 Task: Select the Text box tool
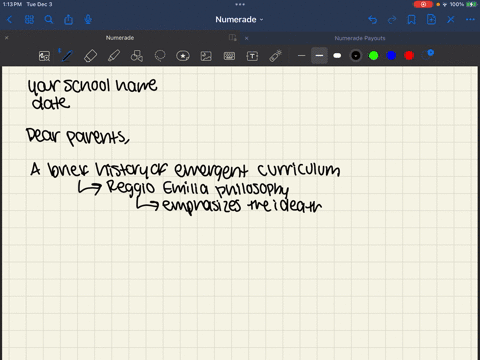(252, 56)
